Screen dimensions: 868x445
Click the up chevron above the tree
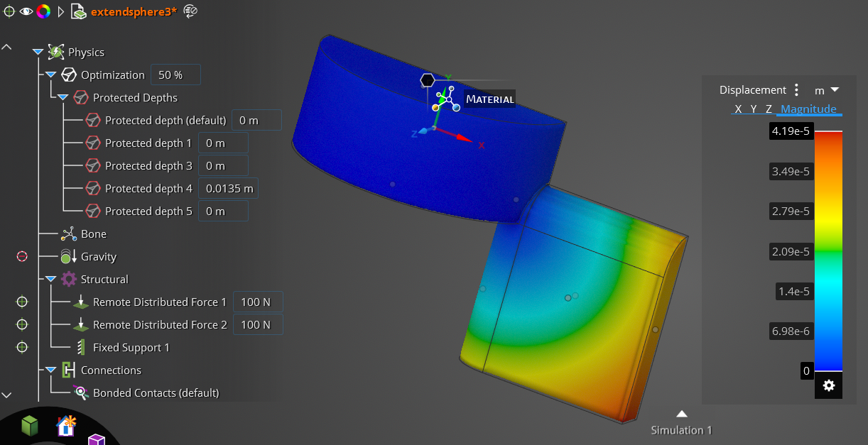point(6,47)
